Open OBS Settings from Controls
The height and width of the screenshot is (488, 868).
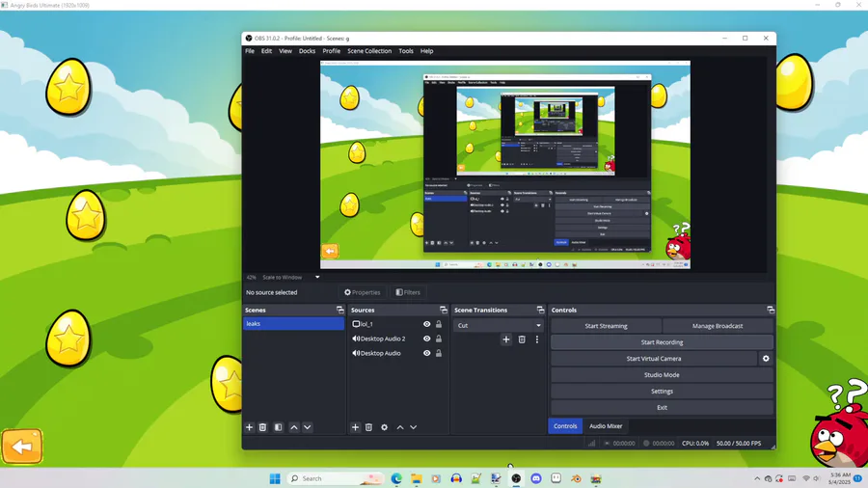click(x=662, y=392)
